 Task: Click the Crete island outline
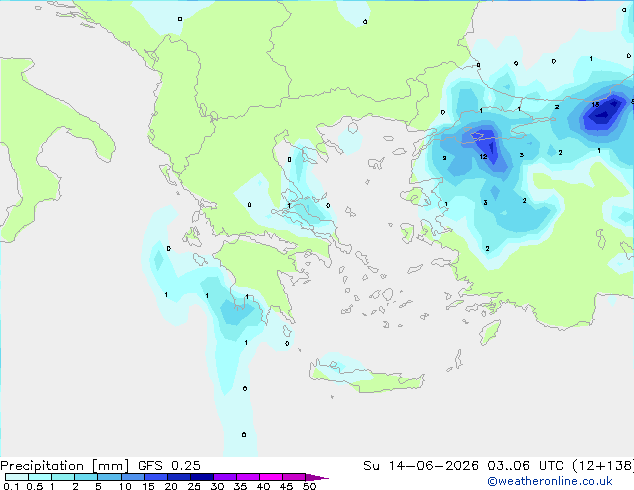pos(367,376)
